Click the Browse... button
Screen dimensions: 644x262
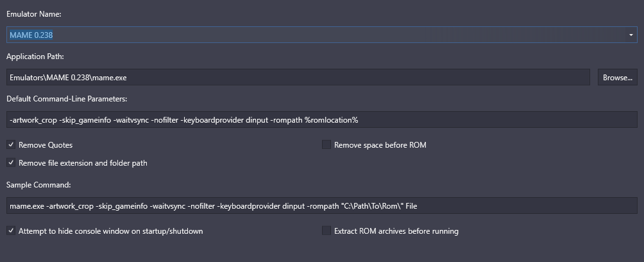coord(617,77)
